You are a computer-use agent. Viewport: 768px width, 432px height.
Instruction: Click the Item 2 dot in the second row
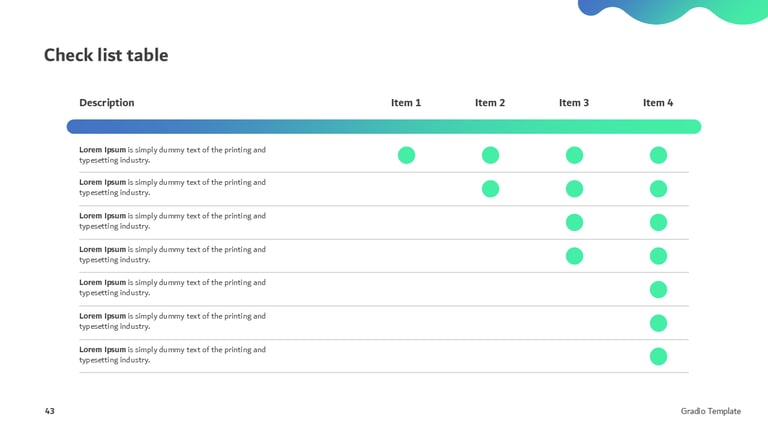pyautogui.click(x=490, y=189)
